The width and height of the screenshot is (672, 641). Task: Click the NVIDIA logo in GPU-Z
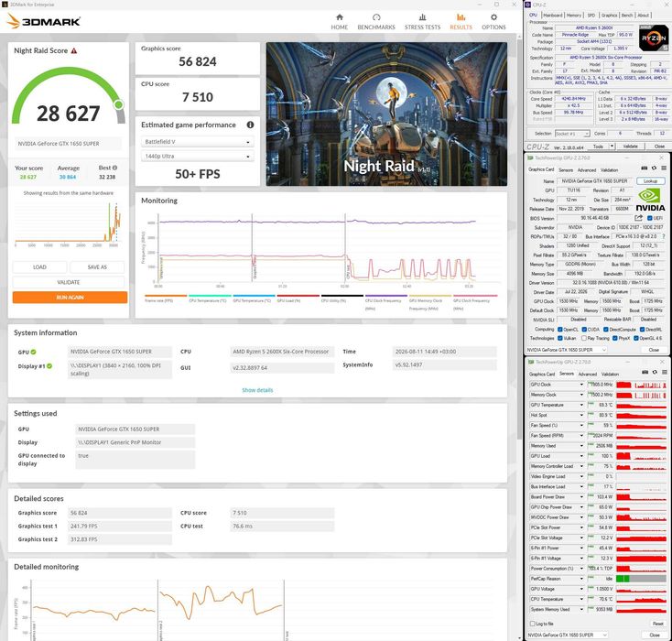(650, 200)
